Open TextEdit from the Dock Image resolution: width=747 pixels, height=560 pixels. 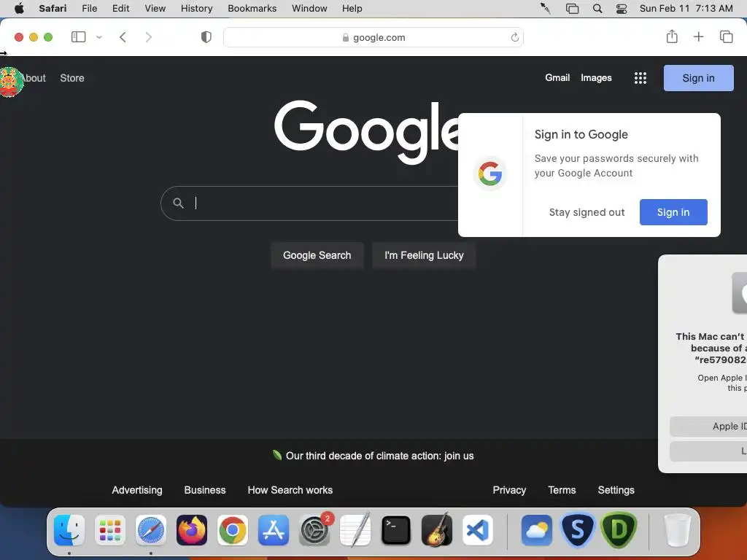click(x=355, y=530)
